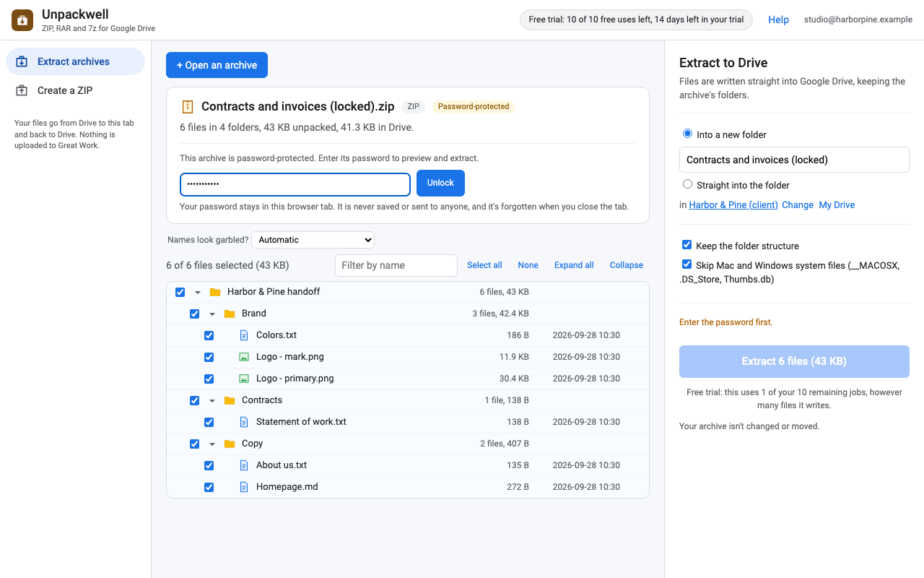
Task: Click the Unlock button
Action: point(440,183)
